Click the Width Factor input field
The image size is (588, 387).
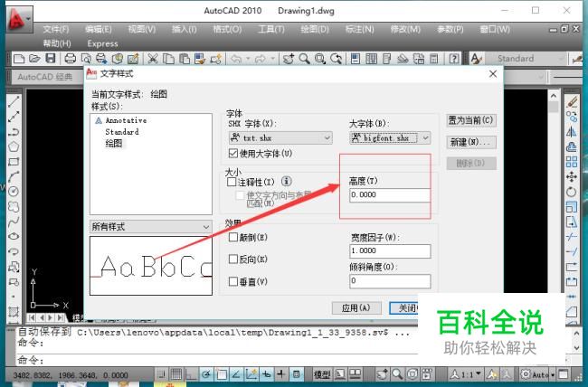coord(390,250)
